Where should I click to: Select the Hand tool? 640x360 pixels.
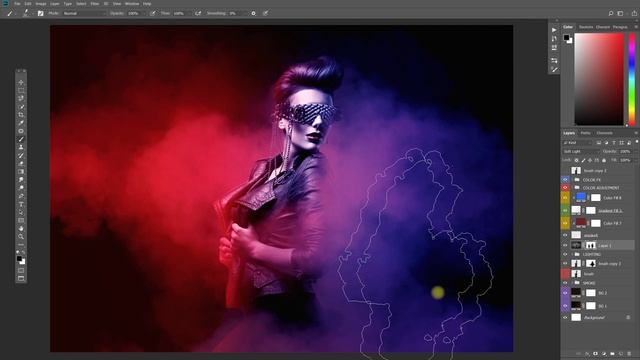click(21, 229)
